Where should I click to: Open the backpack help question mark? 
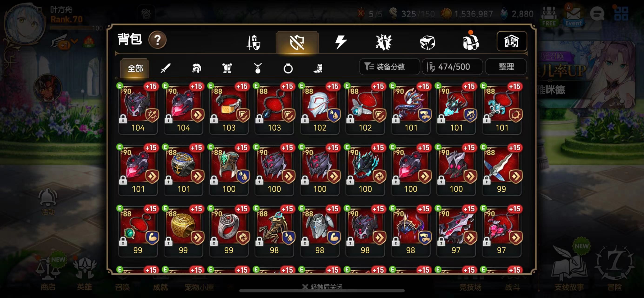click(x=157, y=40)
